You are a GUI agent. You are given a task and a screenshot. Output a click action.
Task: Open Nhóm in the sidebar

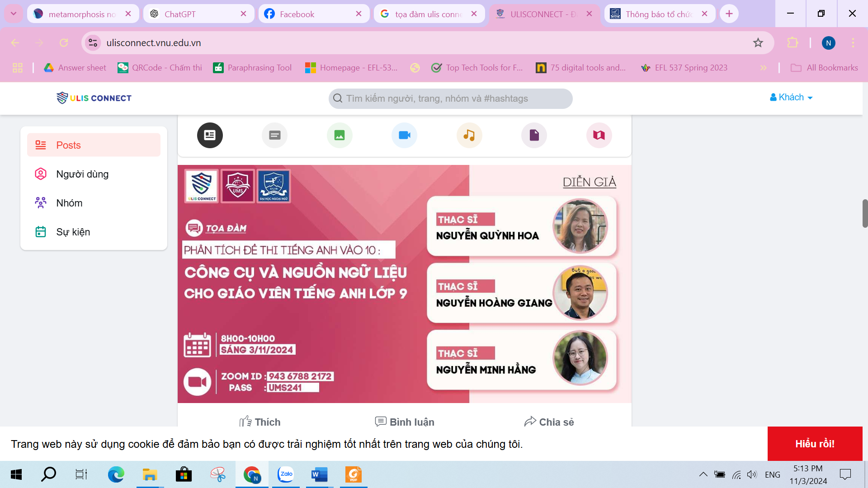[x=94, y=203]
